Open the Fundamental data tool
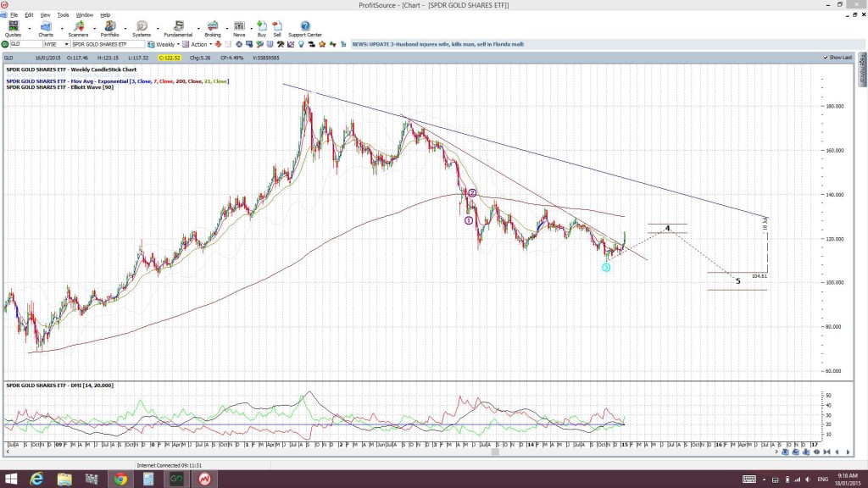 (178, 29)
